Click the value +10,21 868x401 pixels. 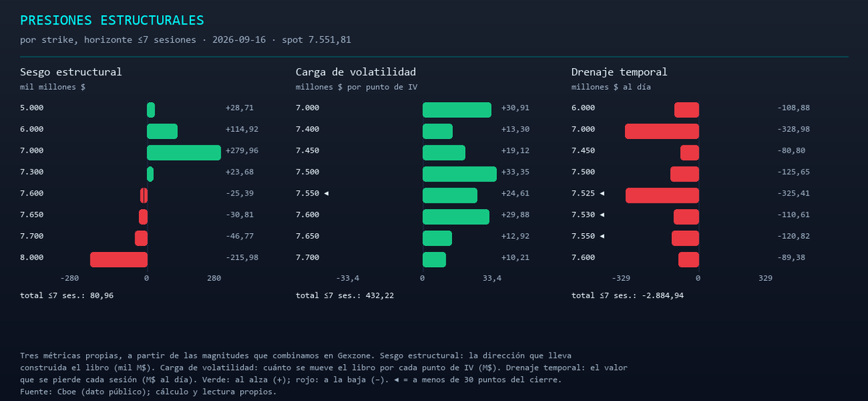(515, 258)
